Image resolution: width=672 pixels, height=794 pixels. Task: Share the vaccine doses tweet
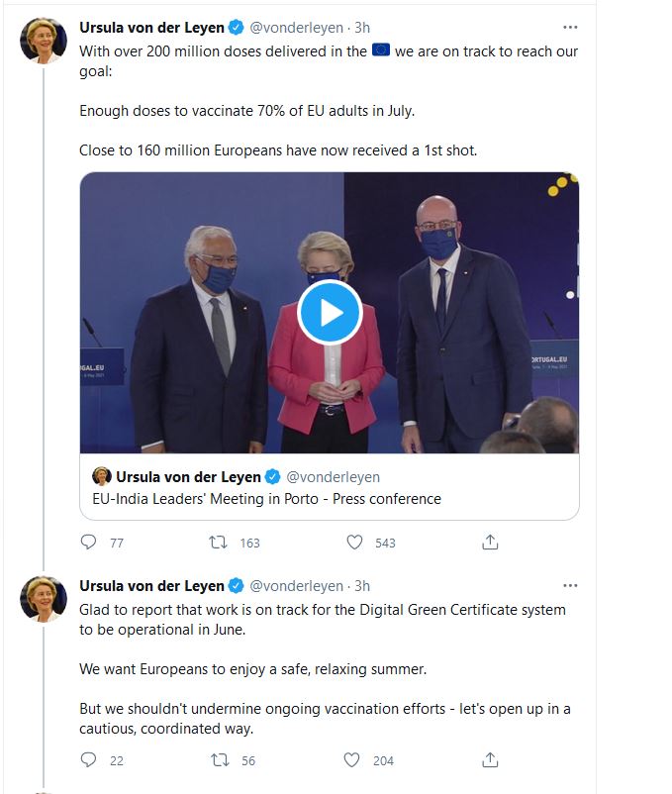tap(489, 543)
